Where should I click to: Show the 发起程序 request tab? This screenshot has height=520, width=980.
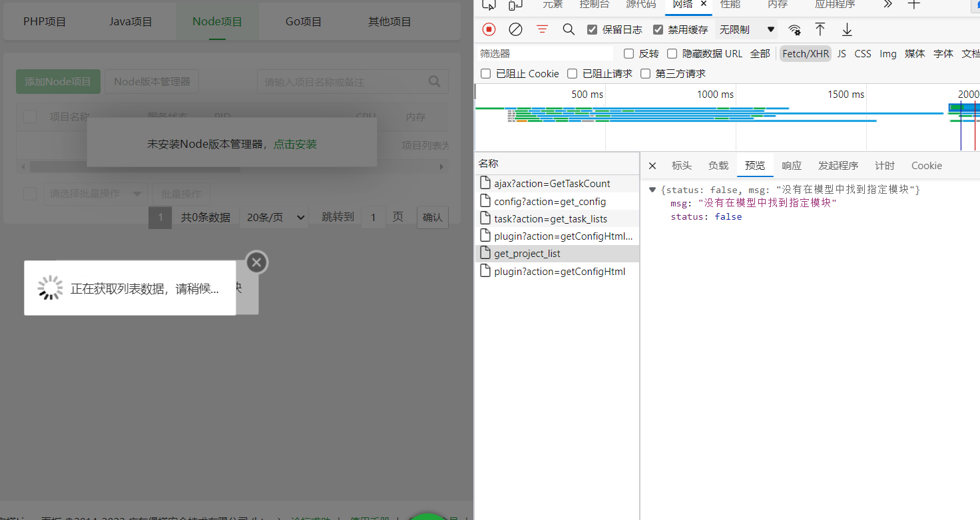(838, 166)
